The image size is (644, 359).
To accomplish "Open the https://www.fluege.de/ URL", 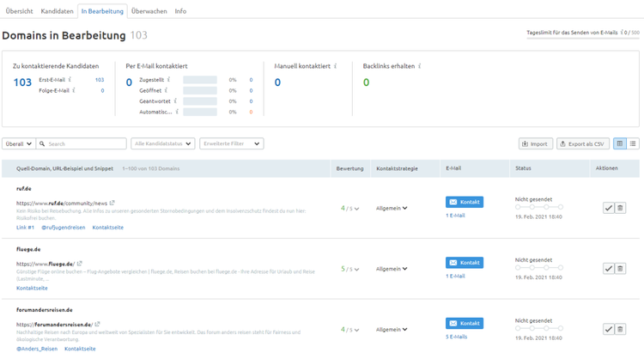I will (46, 265).
